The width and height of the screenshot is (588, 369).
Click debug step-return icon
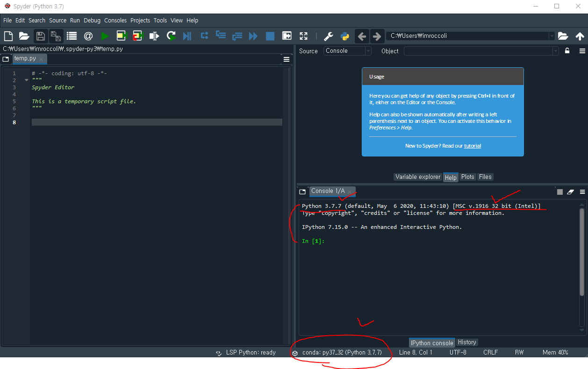pyautogui.click(x=237, y=35)
